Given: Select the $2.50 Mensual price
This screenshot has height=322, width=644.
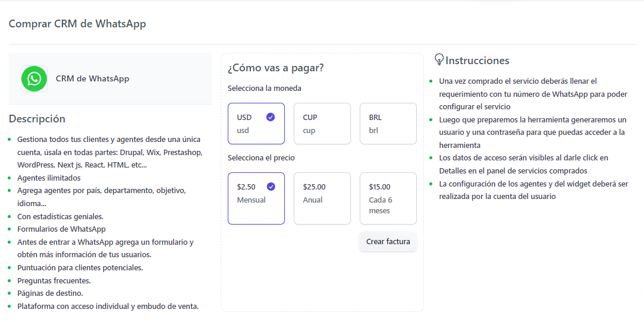Looking at the screenshot, I should point(256,198).
